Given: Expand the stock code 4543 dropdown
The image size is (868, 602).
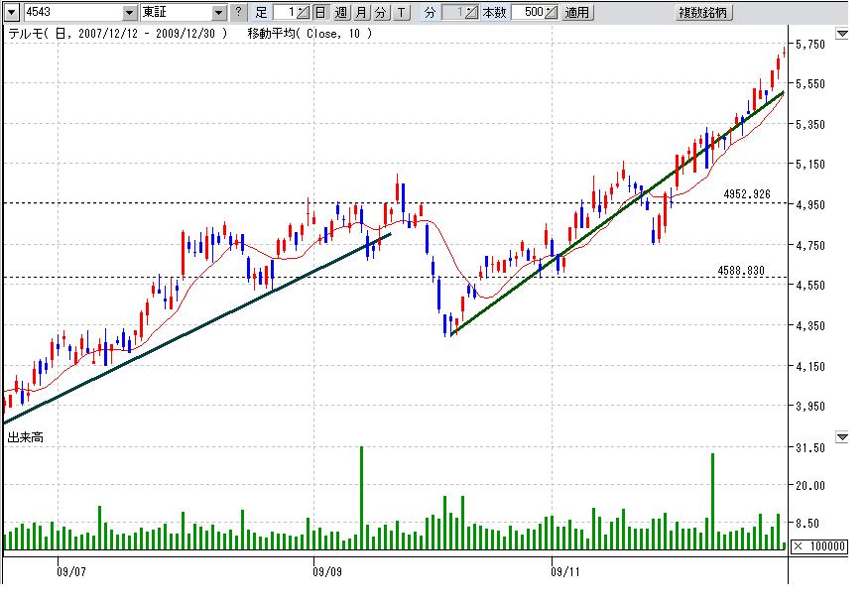Looking at the screenshot, I should point(130,13).
